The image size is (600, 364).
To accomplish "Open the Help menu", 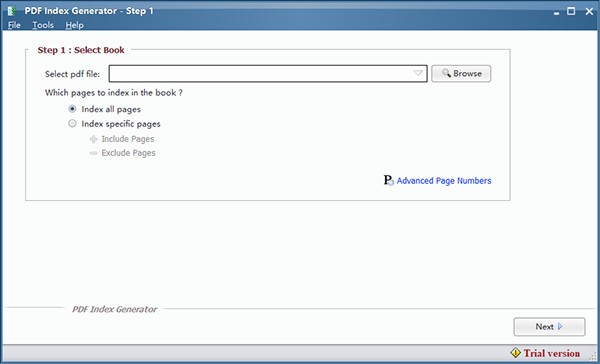I will [x=74, y=25].
